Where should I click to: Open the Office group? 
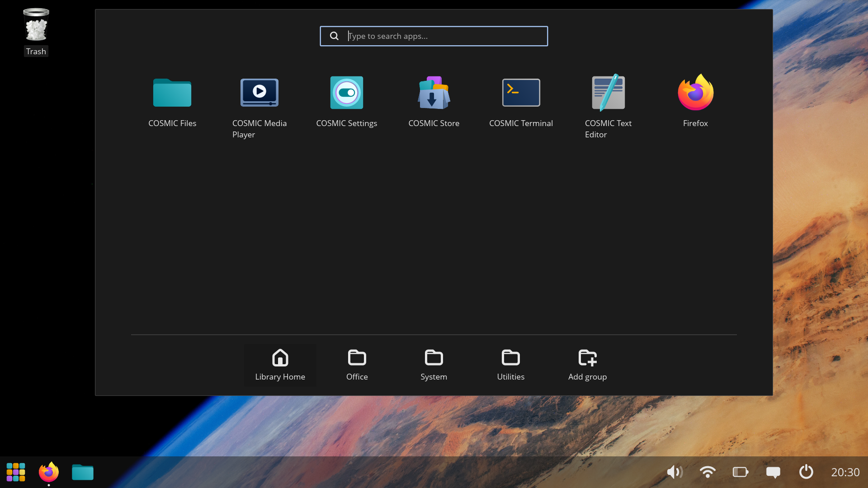point(357,365)
